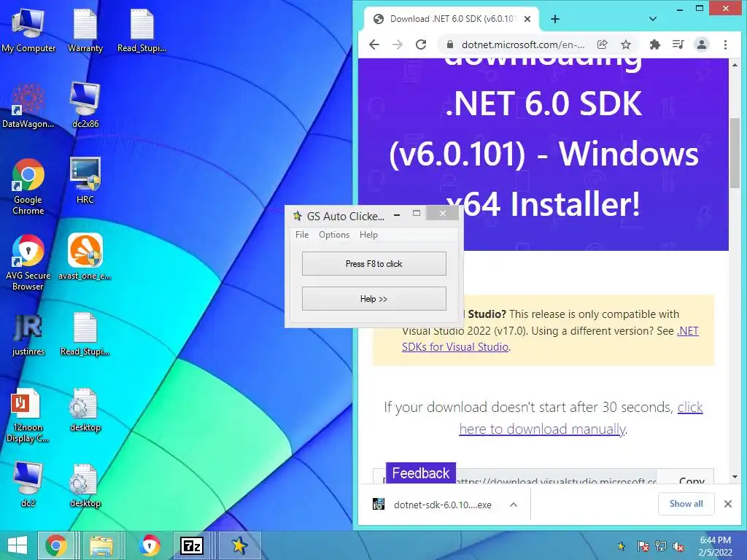Open the Warranty text file icon
The image size is (747, 560).
pyautogui.click(x=85, y=31)
